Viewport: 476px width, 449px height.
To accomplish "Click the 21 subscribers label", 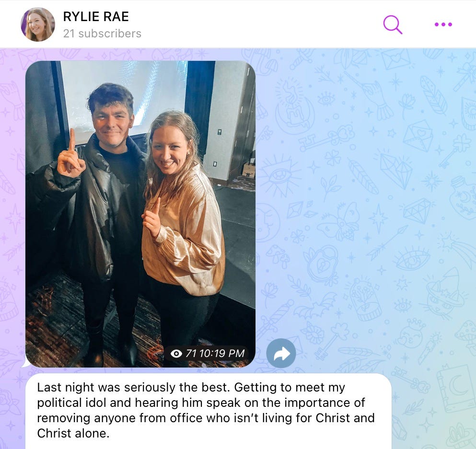I will 102,34.
